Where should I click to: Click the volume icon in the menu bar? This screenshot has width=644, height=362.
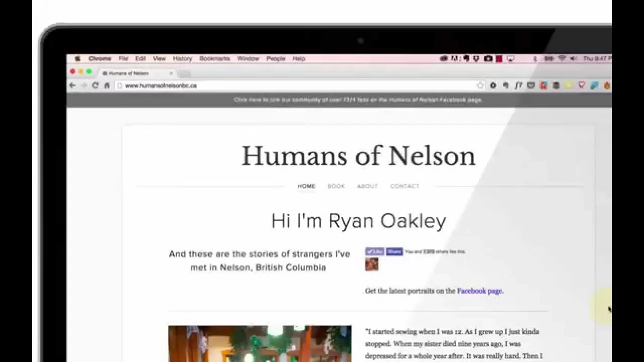(574, 59)
